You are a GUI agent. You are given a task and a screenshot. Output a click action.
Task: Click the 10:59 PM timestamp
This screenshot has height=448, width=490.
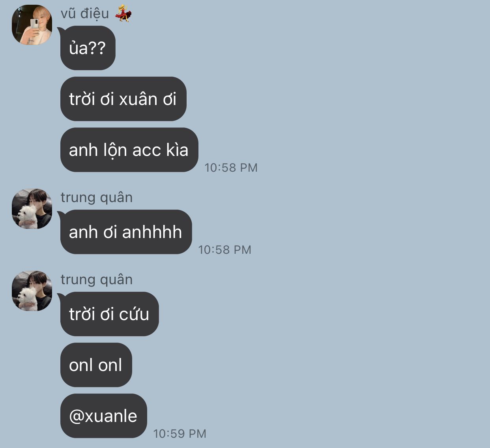(x=180, y=434)
